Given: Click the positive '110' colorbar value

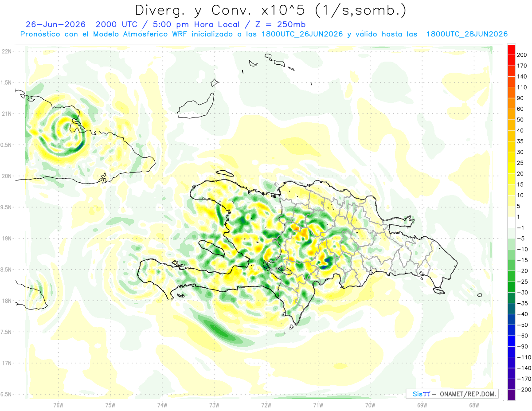Looking at the screenshot, I should [522, 87].
